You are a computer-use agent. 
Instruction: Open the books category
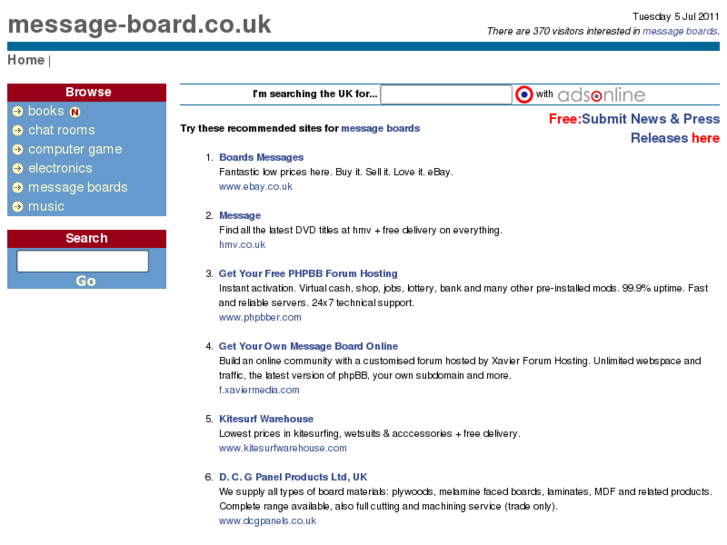[x=46, y=111]
